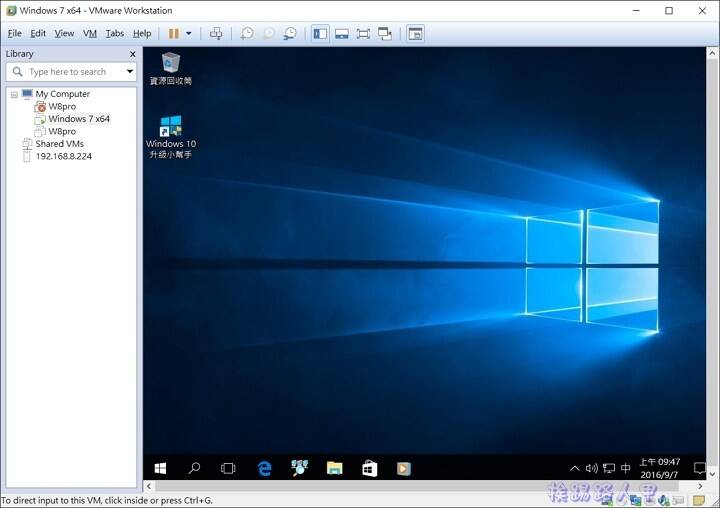Enter full screen mode
Viewport: 720px width, 508px height.
(363, 34)
